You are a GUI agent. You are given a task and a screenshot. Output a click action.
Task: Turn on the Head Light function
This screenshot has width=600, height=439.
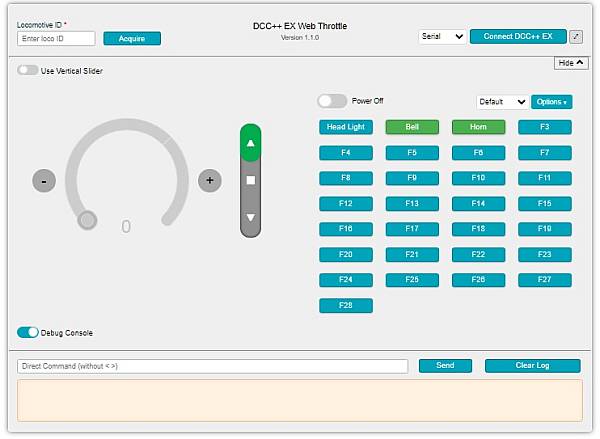point(345,127)
